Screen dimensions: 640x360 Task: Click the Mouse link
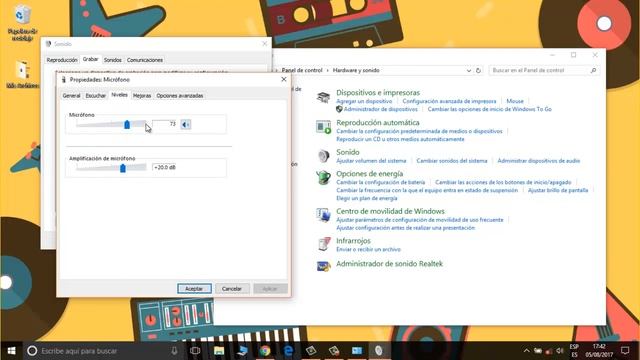(515, 101)
